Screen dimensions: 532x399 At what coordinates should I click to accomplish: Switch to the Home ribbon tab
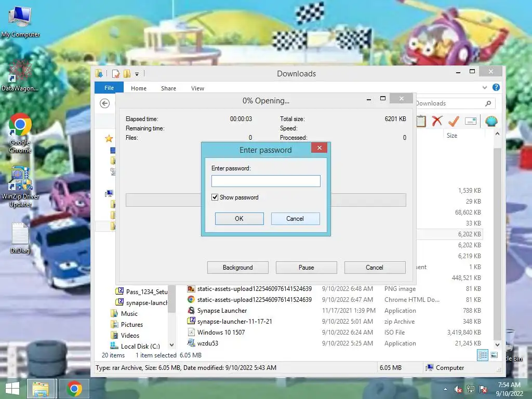139,88
